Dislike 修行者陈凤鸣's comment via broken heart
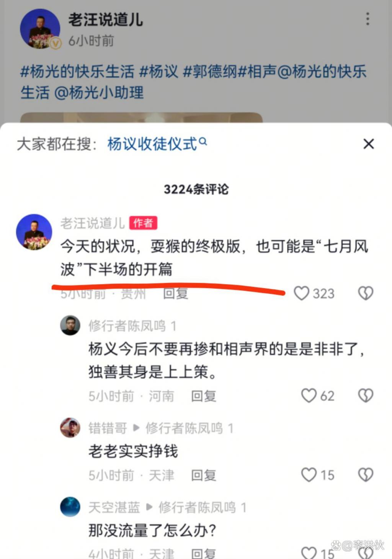 pos(365,395)
